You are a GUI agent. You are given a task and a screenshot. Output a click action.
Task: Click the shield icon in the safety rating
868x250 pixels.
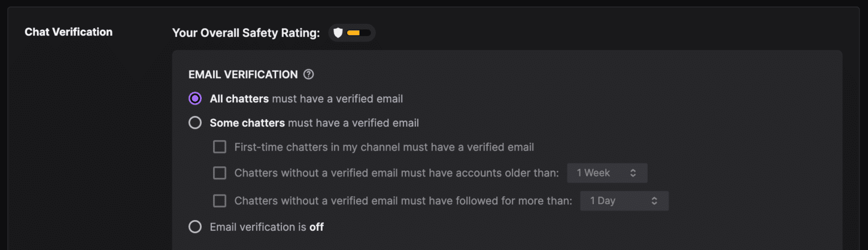[338, 33]
